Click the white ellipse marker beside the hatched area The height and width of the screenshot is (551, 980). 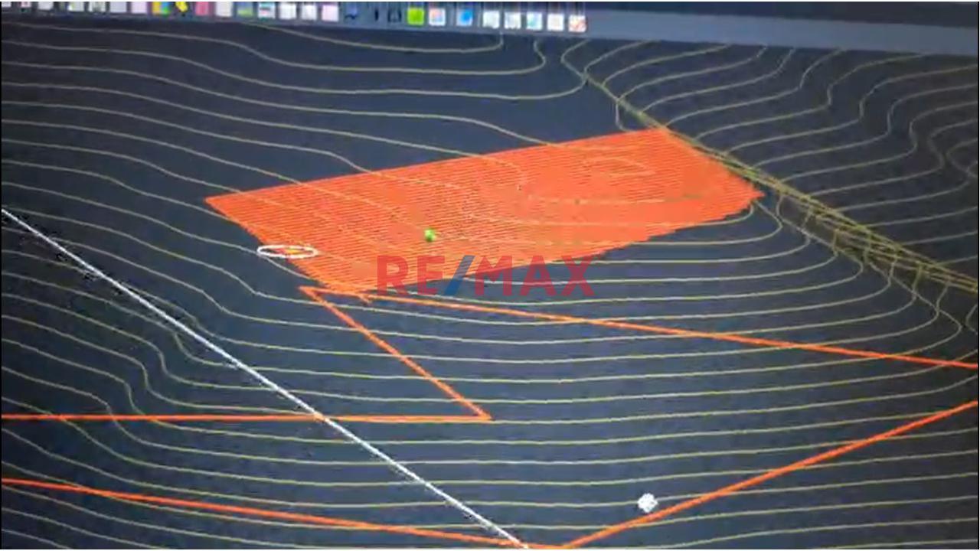point(287,251)
